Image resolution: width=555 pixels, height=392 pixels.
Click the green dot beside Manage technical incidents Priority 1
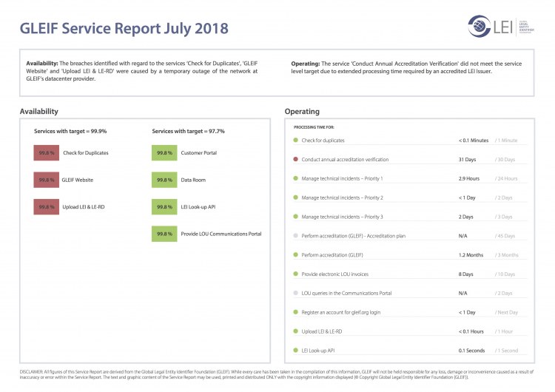[x=295, y=178]
